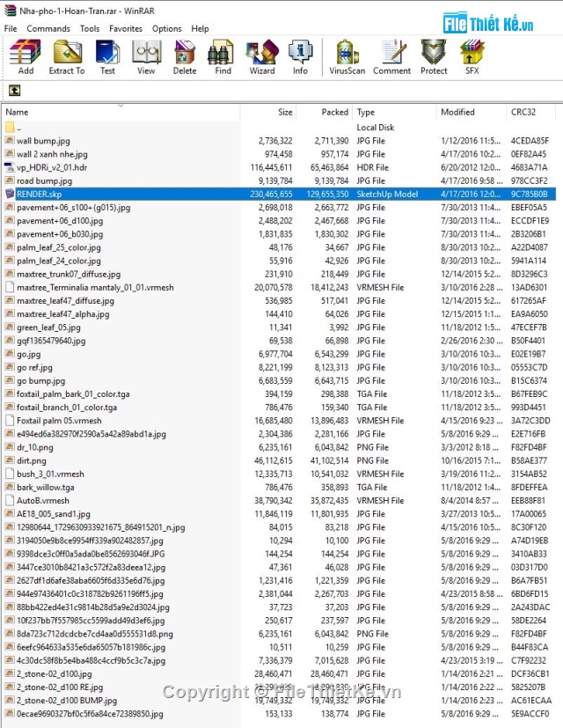Click the bush_3_01.vrmesh file icon
This screenshot has width=563, height=728.
10,474
